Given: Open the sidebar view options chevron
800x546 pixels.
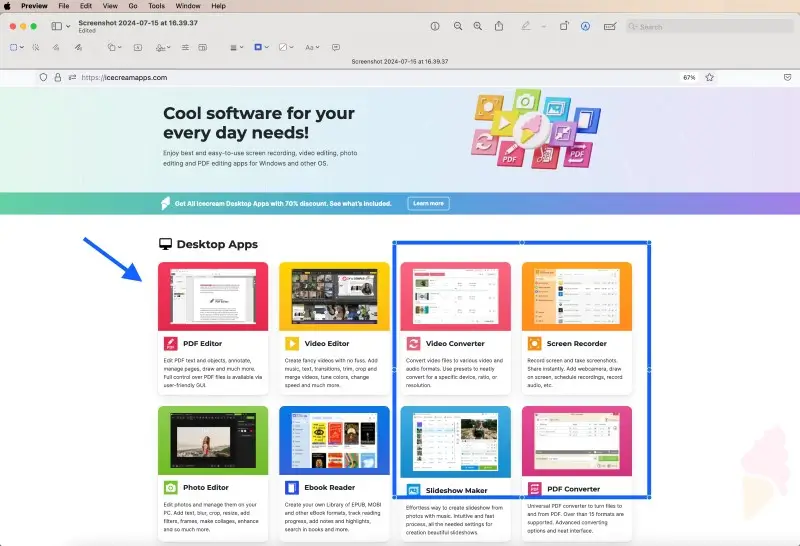Looking at the screenshot, I should coord(68,26).
